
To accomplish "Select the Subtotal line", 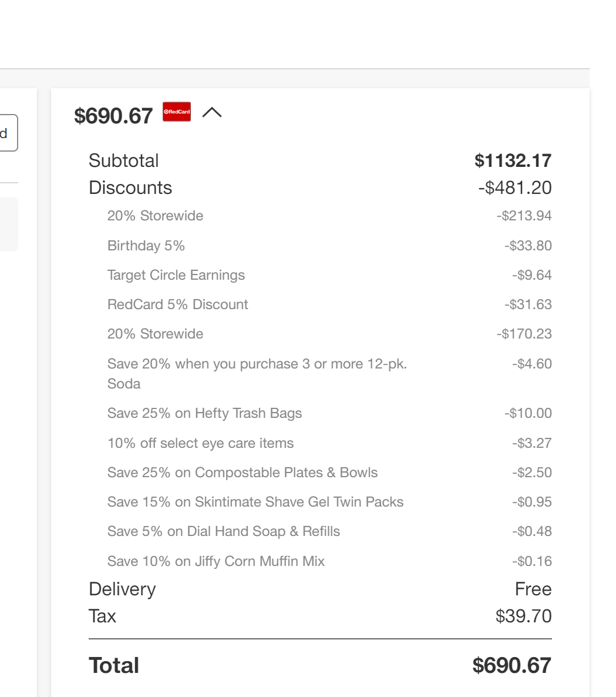I will [x=320, y=160].
